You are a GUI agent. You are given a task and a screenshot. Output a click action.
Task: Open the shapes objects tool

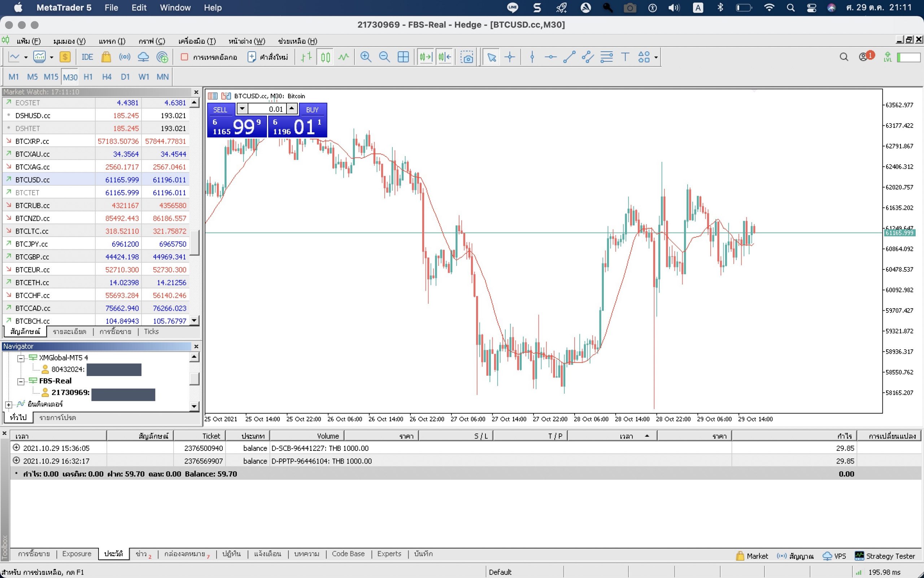point(644,57)
